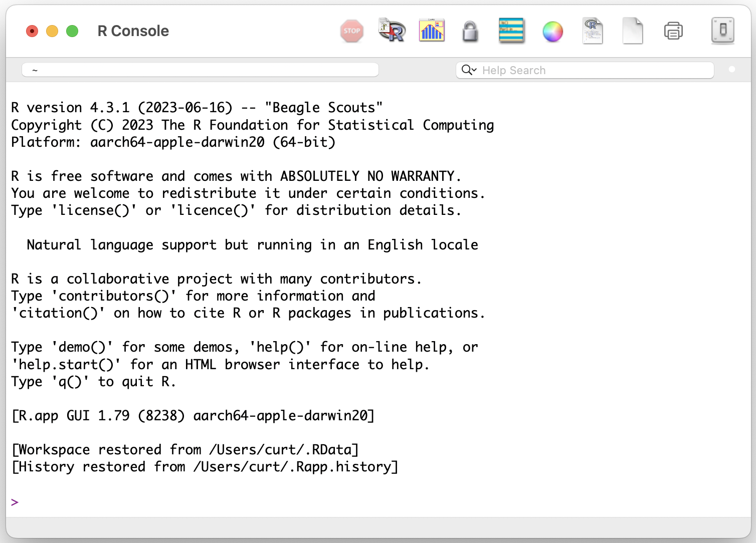Image resolution: width=756 pixels, height=543 pixels.
Task: Show the command history striped icon
Action: 511,31
